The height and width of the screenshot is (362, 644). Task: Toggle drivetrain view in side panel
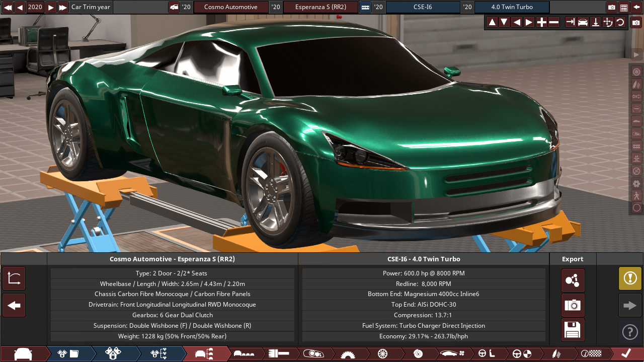click(636, 96)
